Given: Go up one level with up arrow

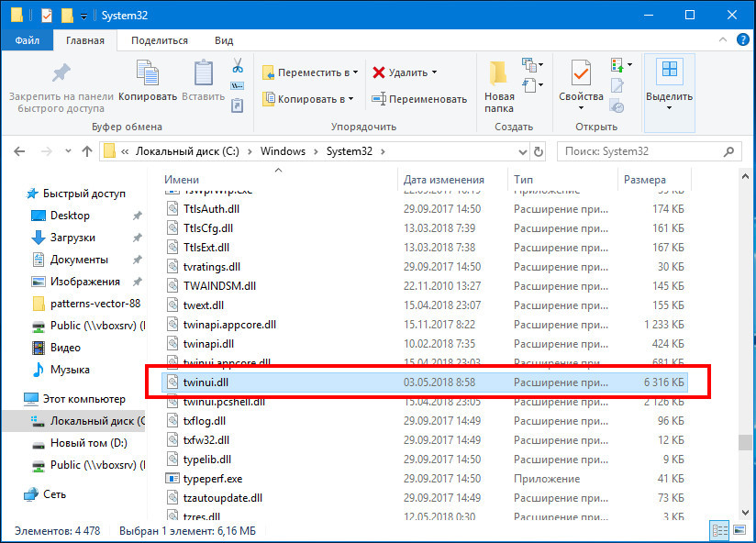Looking at the screenshot, I should pyautogui.click(x=87, y=151).
